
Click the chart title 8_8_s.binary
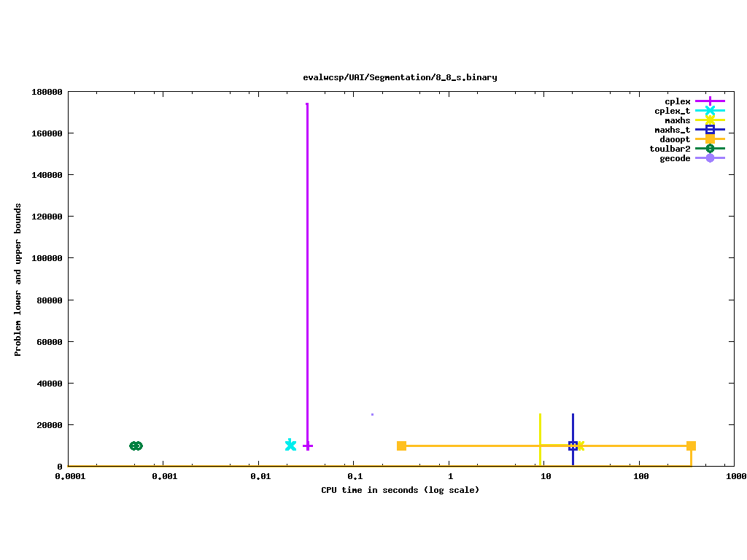400,77
